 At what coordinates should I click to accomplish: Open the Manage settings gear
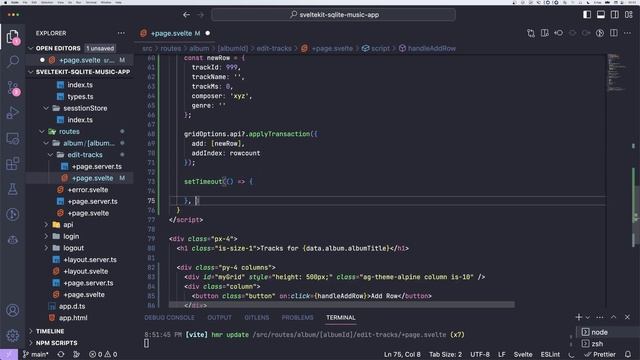coord(13,335)
